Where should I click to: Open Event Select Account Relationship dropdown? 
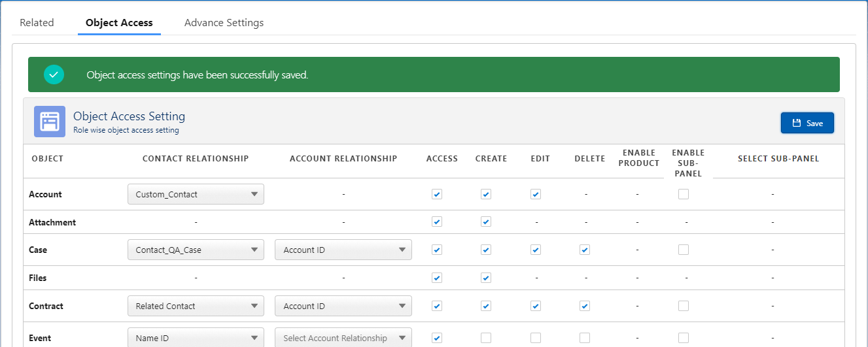(343, 338)
